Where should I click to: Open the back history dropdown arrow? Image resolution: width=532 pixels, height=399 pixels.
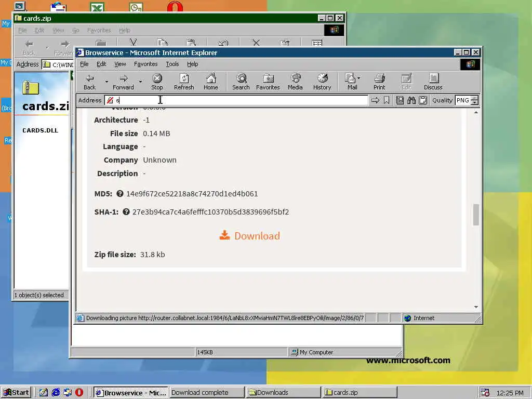107,82
